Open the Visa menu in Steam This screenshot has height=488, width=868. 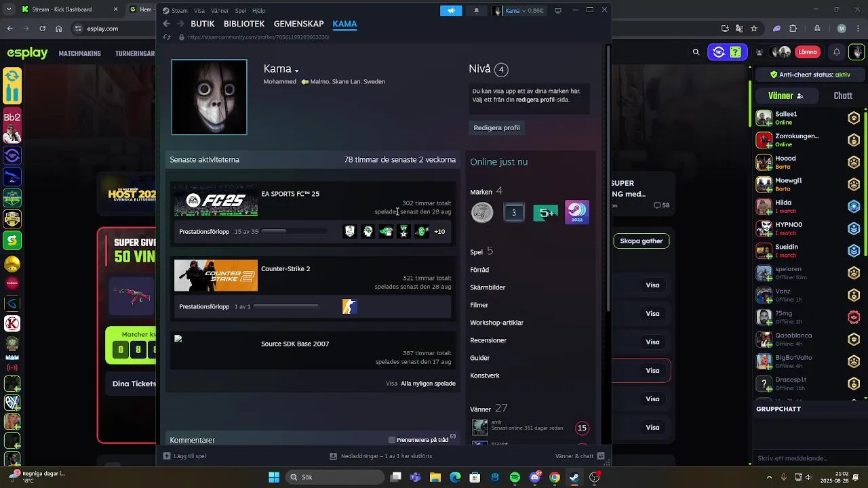click(199, 11)
